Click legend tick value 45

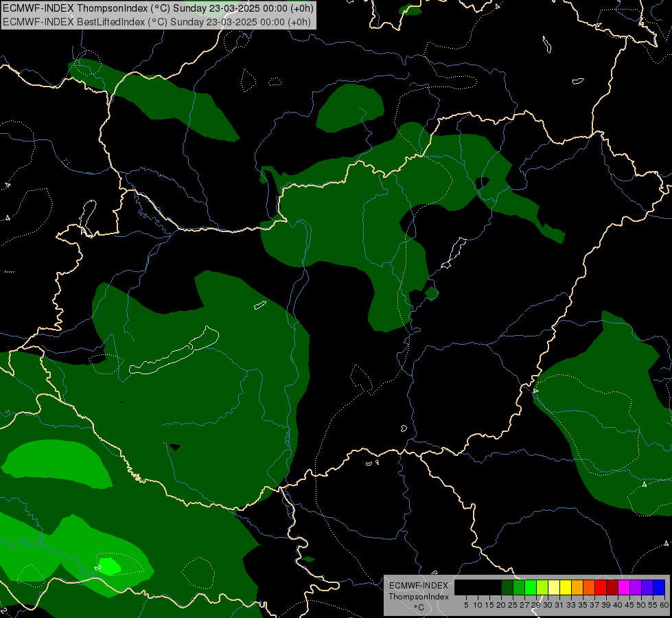(x=629, y=605)
